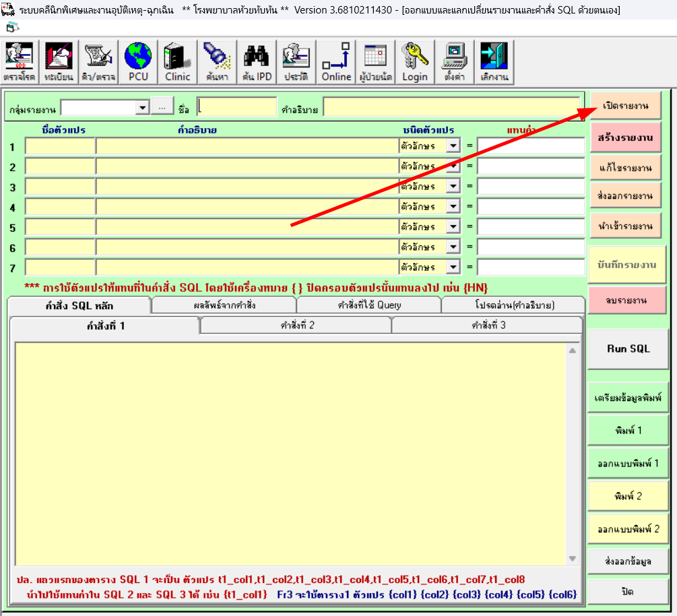Open variable type dropdown in row 1

click(x=453, y=146)
